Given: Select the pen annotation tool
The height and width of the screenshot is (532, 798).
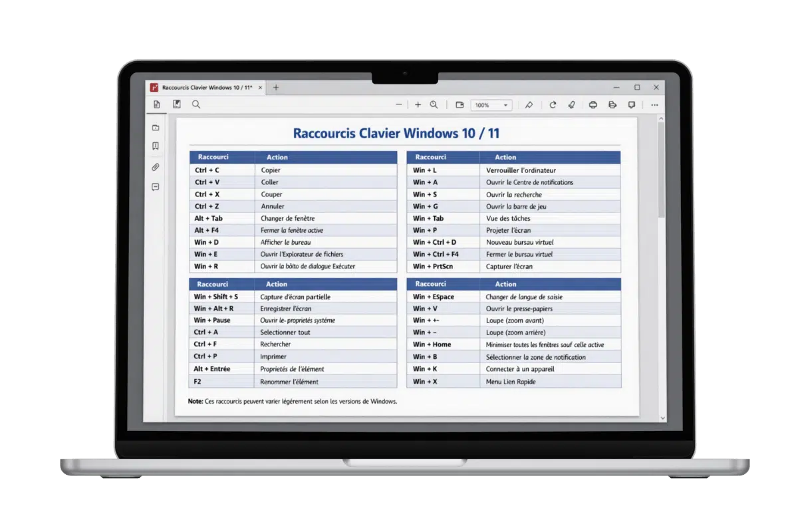Looking at the screenshot, I should pyautogui.click(x=529, y=105).
